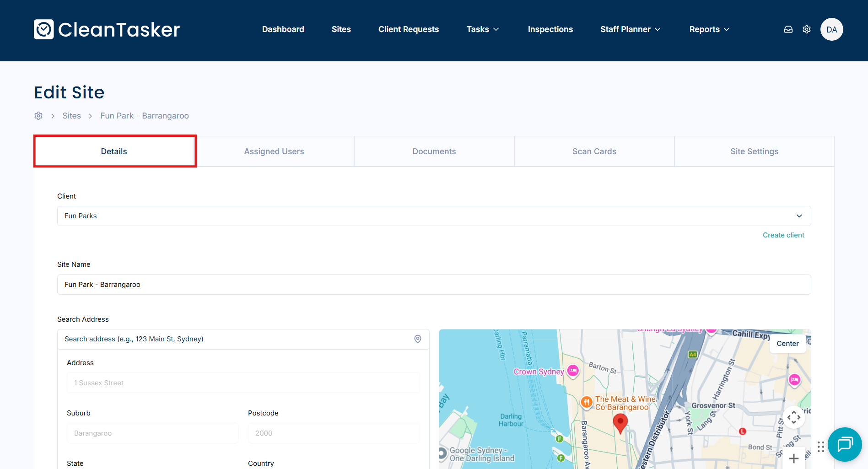Click the map fullscreen toggle icon
This screenshot has width=868, height=469.
click(x=793, y=417)
